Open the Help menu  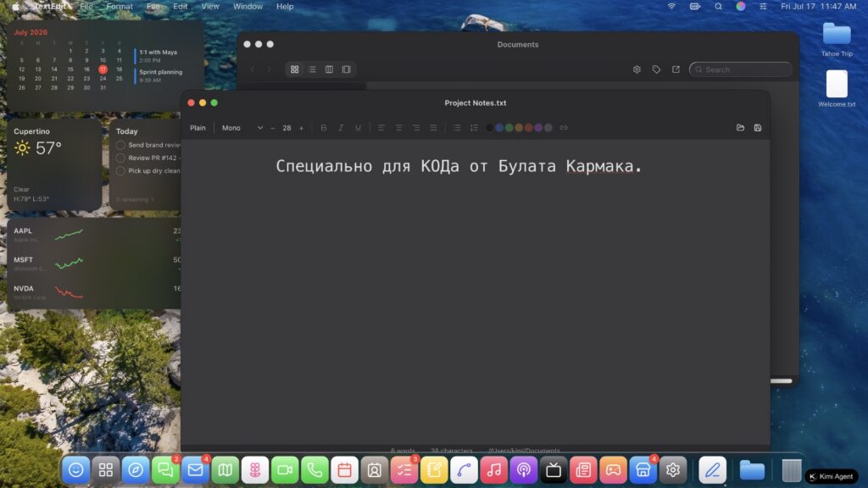pyautogui.click(x=285, y=7)
